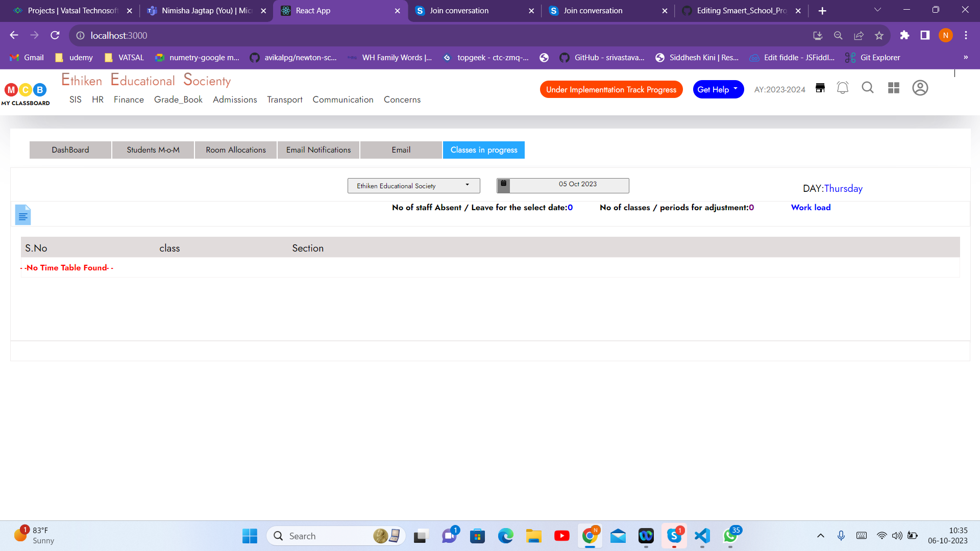Open the Work load link
Viewport: 980px width, 551px height.
pyautogui.click(x=811, y=207)
